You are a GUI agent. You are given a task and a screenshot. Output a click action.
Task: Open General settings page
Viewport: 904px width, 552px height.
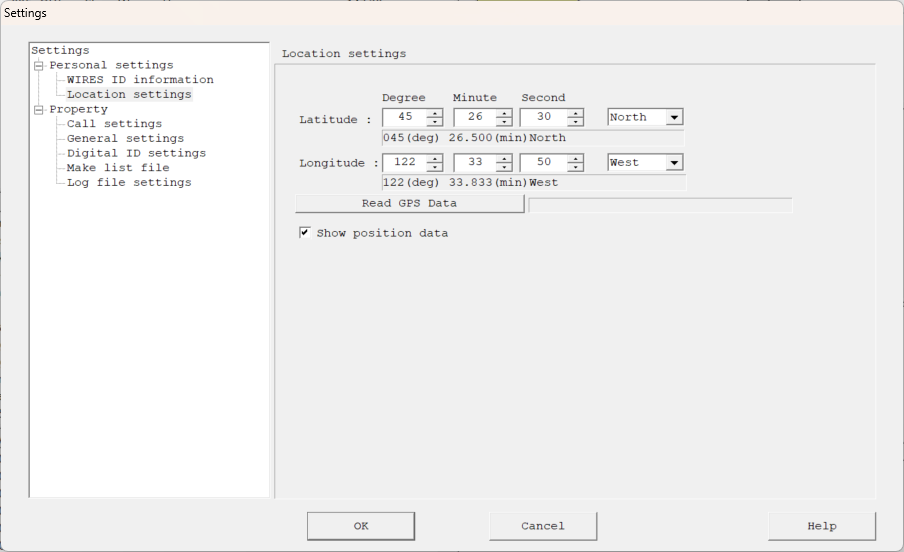click(x=125, y=138)
